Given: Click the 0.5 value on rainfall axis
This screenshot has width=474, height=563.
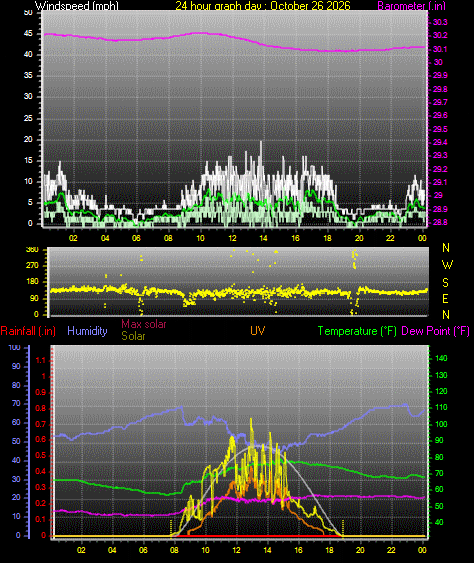Looking at the screenshot, I should 41,456.
